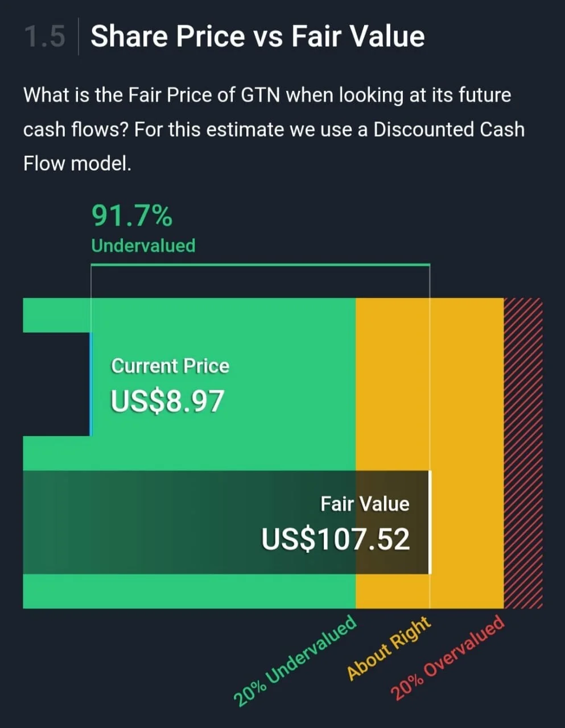565x728 pixels.
Task: Select the US$107.52 fair value amount
Action: pos(336,539)
